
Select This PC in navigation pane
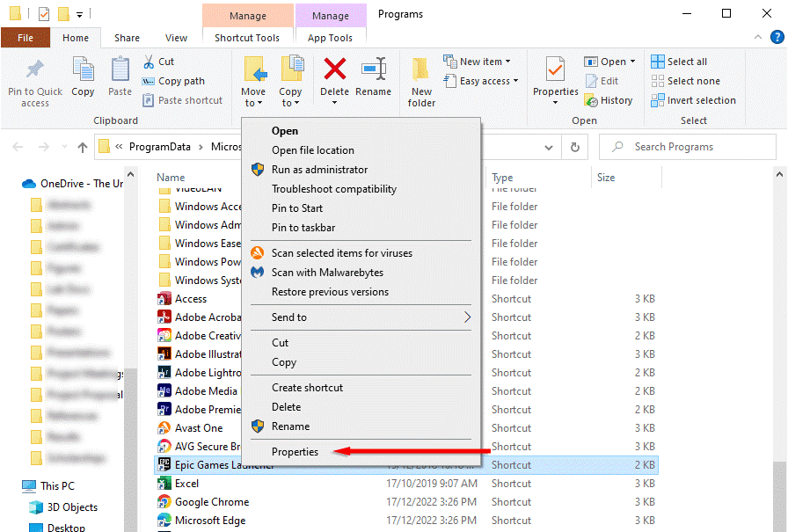tap(48, 486)
